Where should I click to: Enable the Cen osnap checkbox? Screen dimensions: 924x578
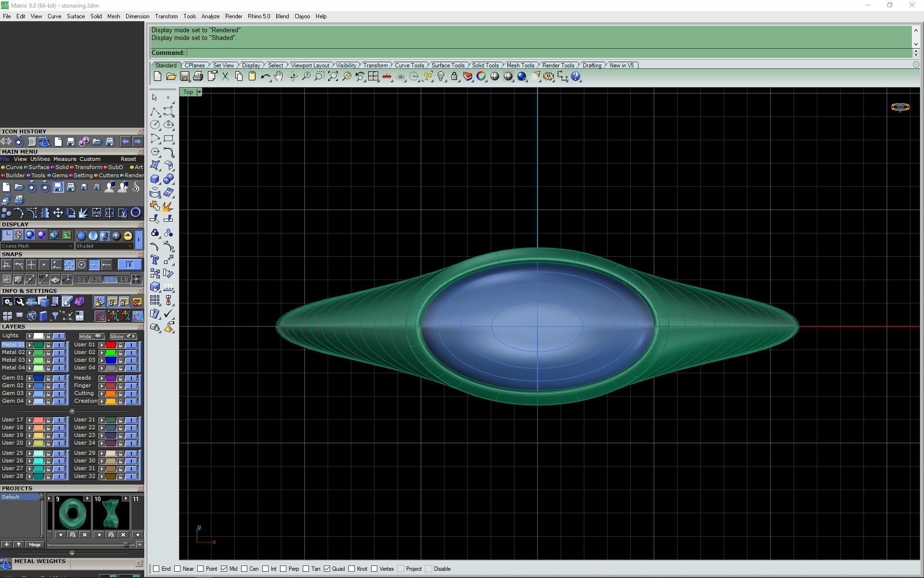(244, 569)
